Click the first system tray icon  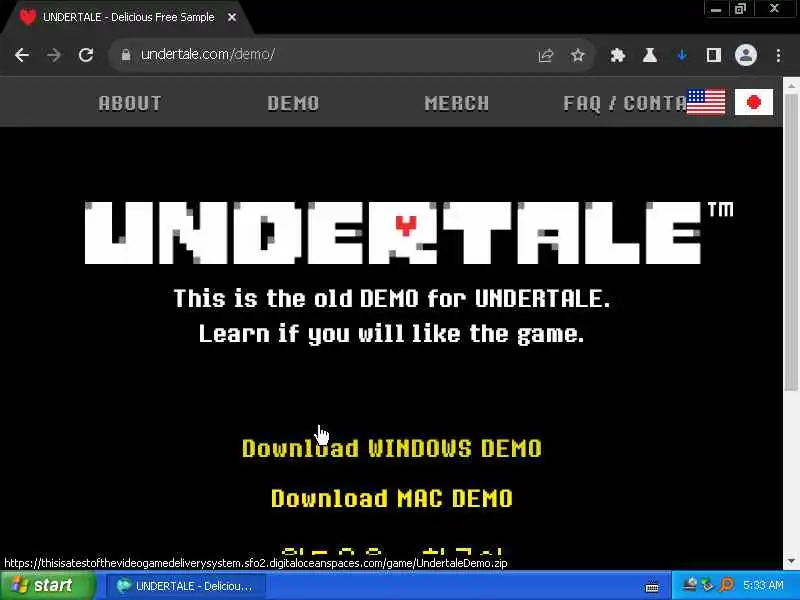[690, 585]
